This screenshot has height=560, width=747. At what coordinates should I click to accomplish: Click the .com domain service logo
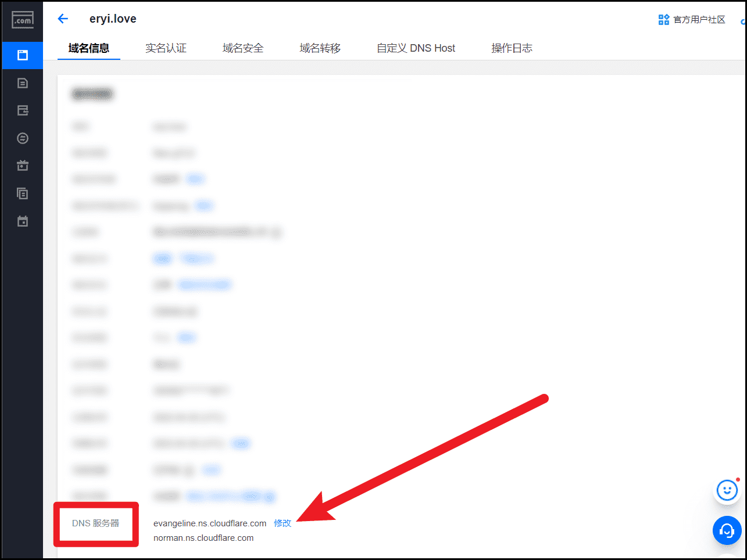pos(23,20)
